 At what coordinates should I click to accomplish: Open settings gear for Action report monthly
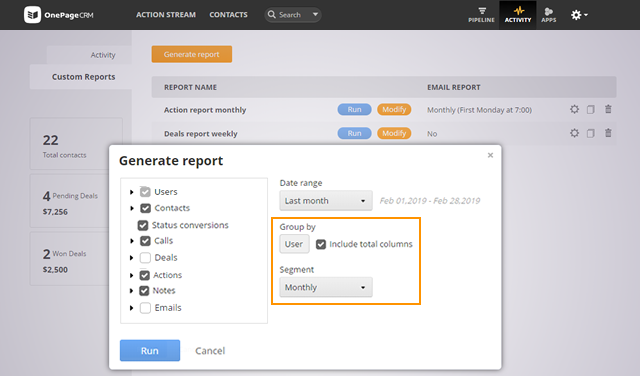[574, 109]
